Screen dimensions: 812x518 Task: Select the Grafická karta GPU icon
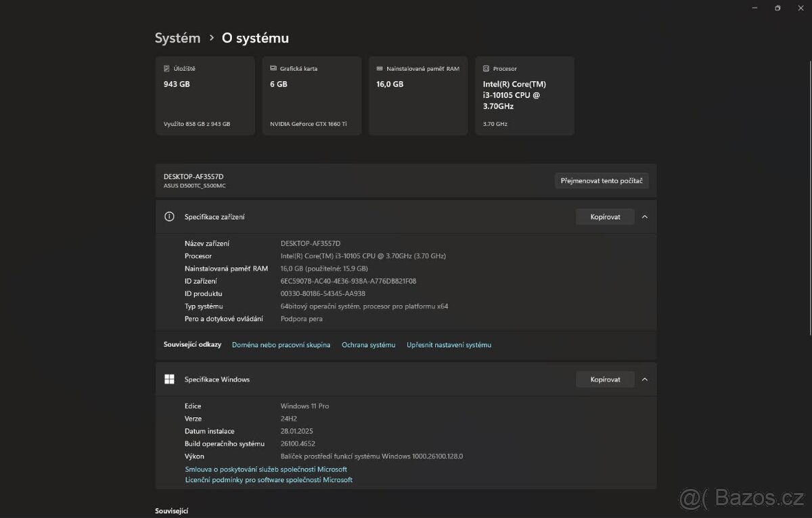tap(273, 68)
